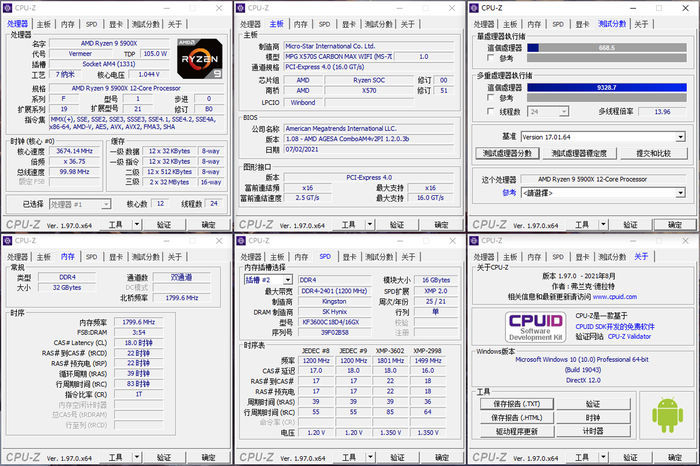Click the 测试处理器分数 button
This screenshot has width=700, height=466.
507,153
